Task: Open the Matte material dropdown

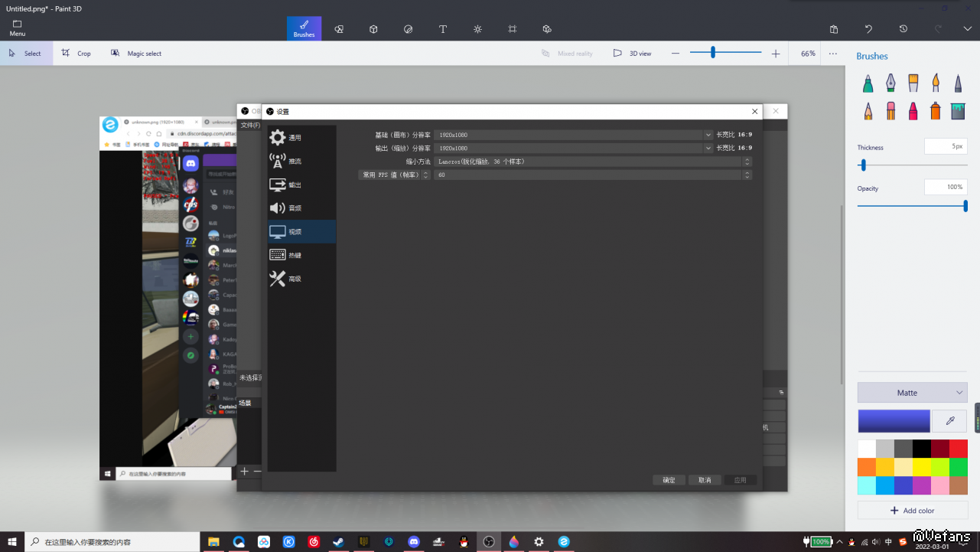Action: pos(912,393)
